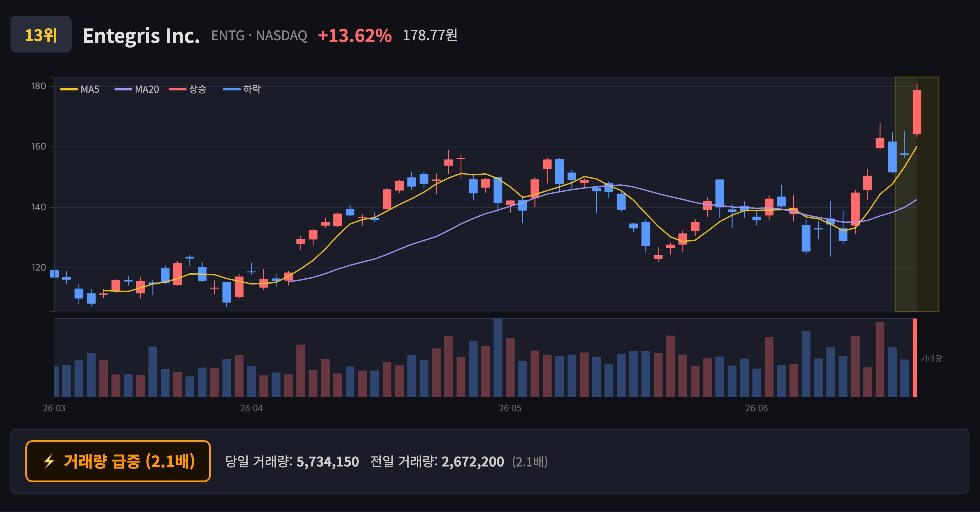Click the 전일 거래량 value 2,672,200
Screen dimensions: 980x512
473,462
